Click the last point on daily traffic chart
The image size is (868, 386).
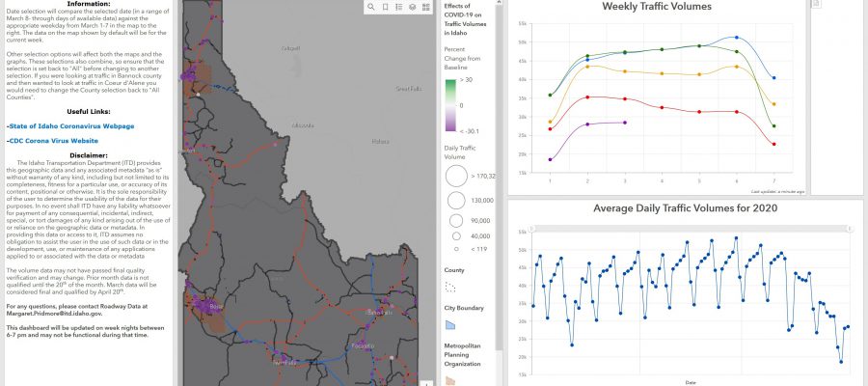[x=848, y=327]
